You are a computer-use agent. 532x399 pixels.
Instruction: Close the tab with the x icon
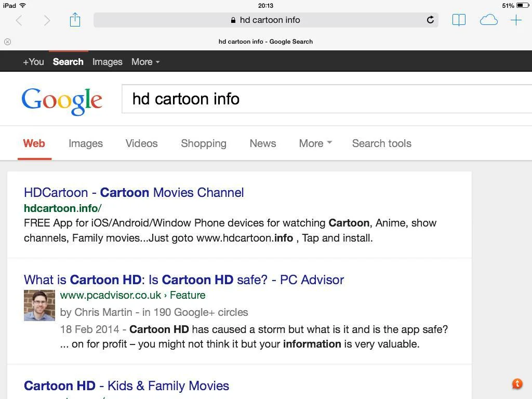[7, 42]
